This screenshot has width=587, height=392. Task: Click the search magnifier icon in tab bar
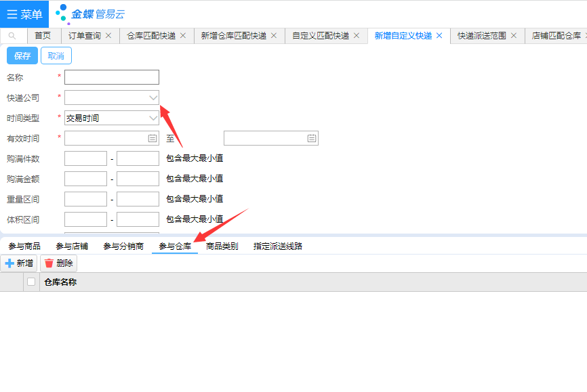point(12,36)
